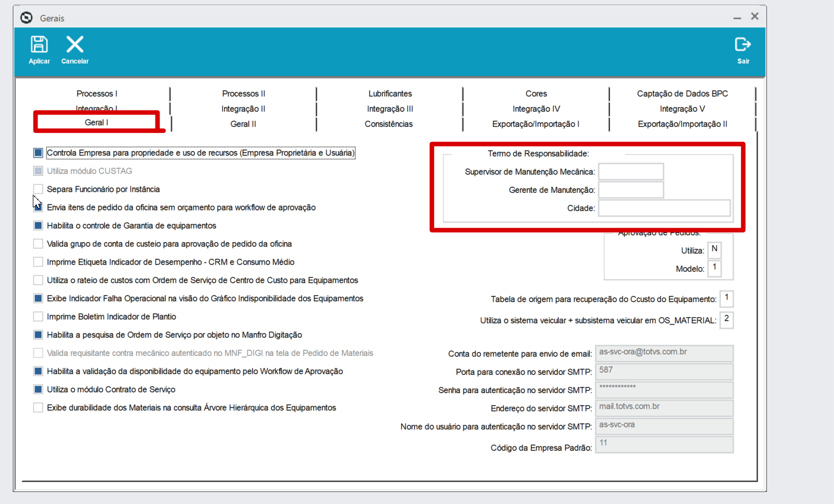Toggle Utiliza o módulo Contrato de Serviço
The height and width of the screenshot is (504, 834).
pyautogui.click(x=38, y=389)
